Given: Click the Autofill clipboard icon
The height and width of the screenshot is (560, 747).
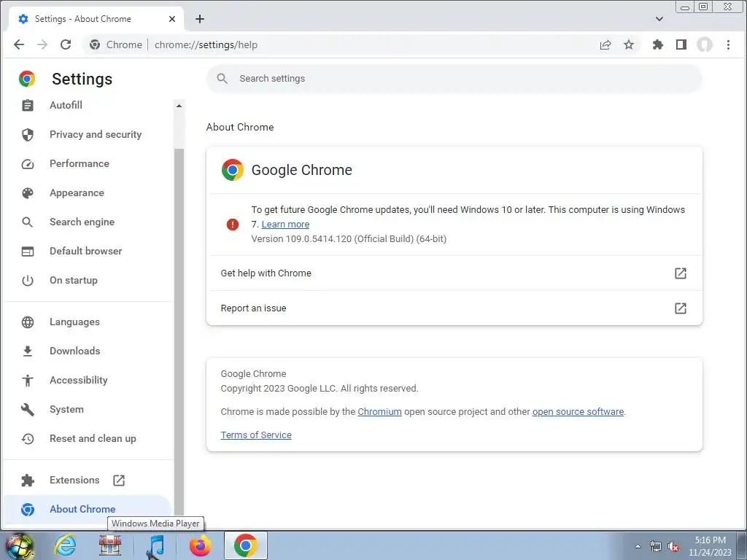Looking at the screenshot, I should (28, 105).
